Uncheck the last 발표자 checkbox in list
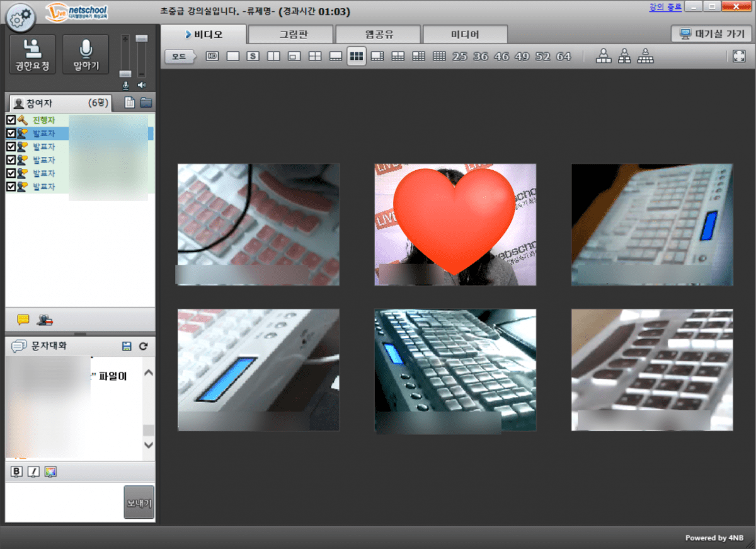756x549 pixels. tap(11, 187)
